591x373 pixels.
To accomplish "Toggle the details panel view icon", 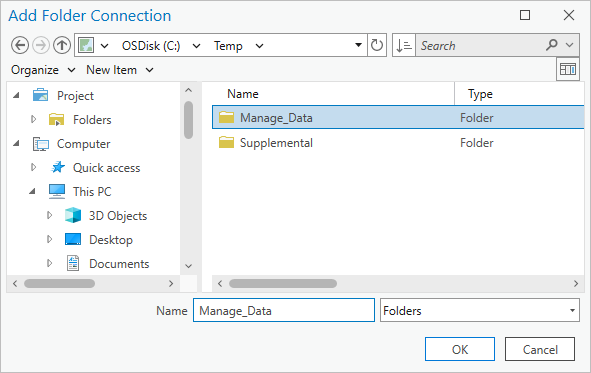I will tap(568, 69).
